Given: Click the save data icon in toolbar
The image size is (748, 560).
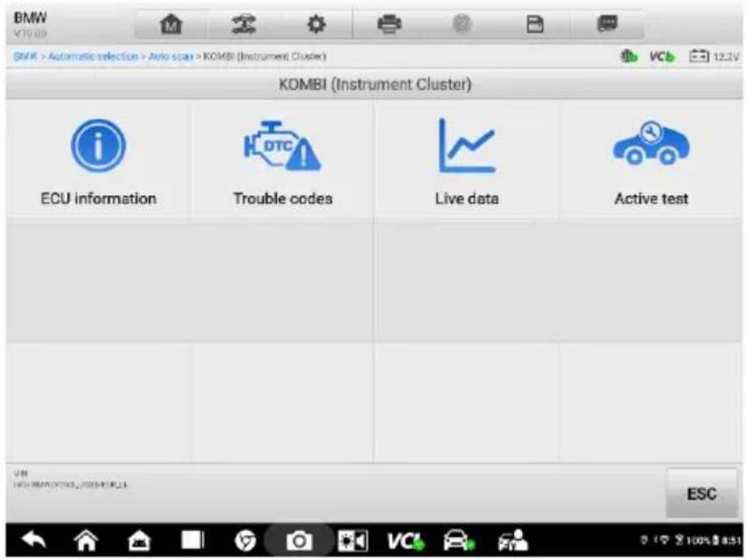Looking at the screenshot, I should pos(534,24).
